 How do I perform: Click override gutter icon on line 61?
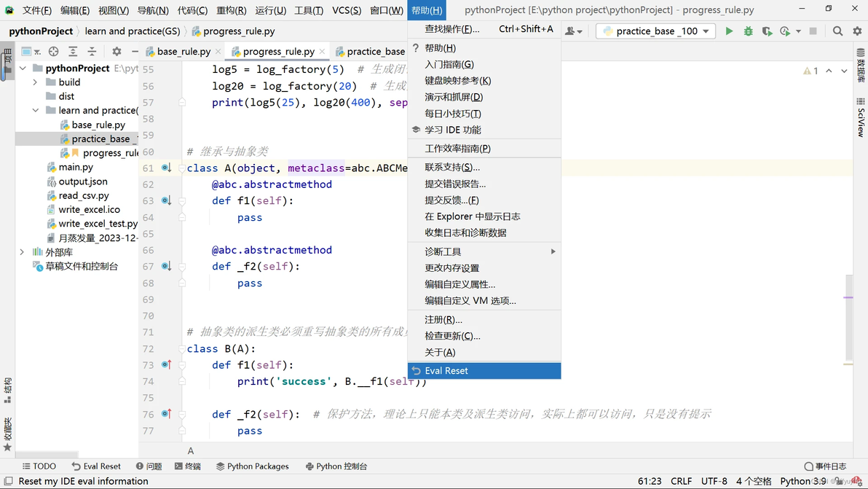click(166, 168)
